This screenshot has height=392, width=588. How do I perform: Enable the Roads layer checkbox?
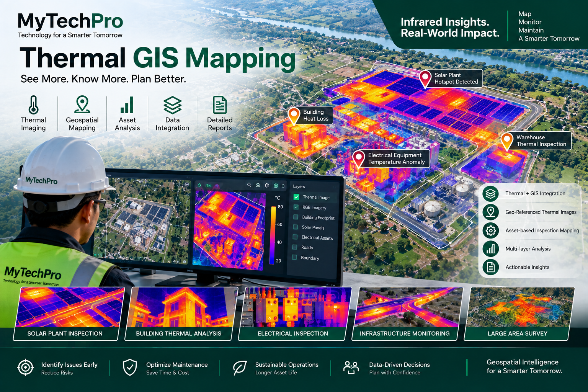(x=295, y=247)
